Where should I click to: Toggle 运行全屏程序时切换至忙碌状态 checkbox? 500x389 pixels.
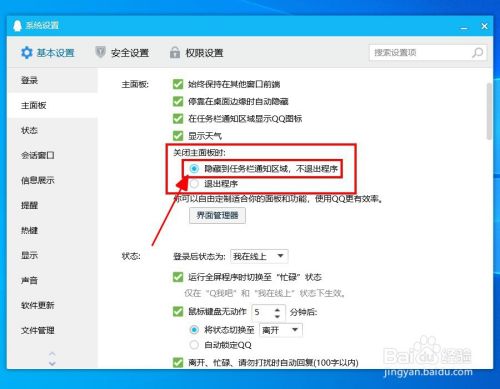(178, 277)
